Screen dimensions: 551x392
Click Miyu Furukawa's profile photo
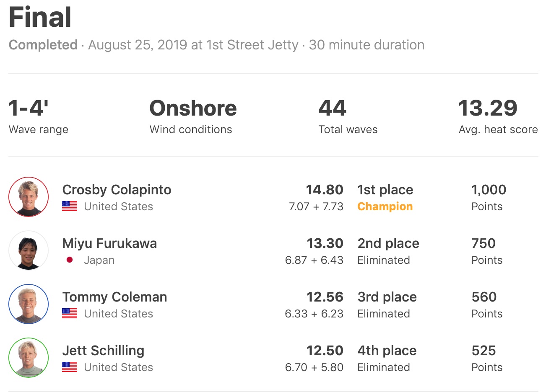29,250
